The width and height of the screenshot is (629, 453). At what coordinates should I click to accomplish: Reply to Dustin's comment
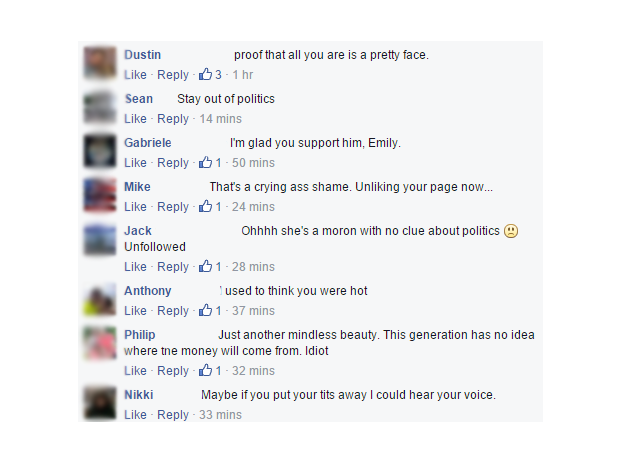coord(172,75)
